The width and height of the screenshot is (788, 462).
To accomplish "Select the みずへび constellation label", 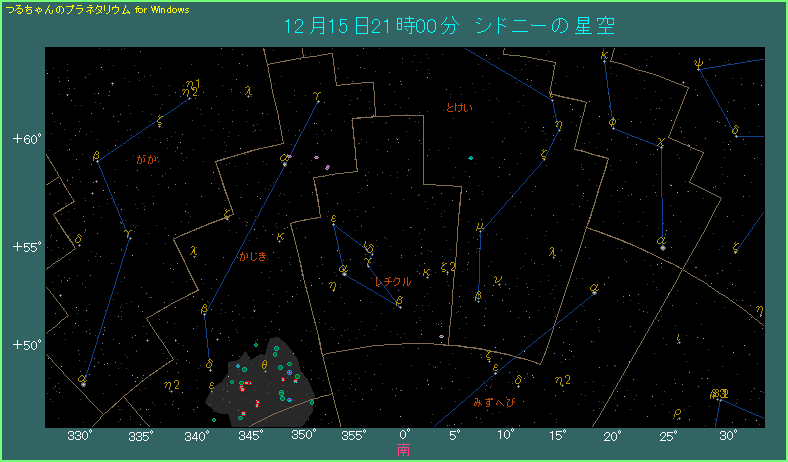I will [493, 403].
